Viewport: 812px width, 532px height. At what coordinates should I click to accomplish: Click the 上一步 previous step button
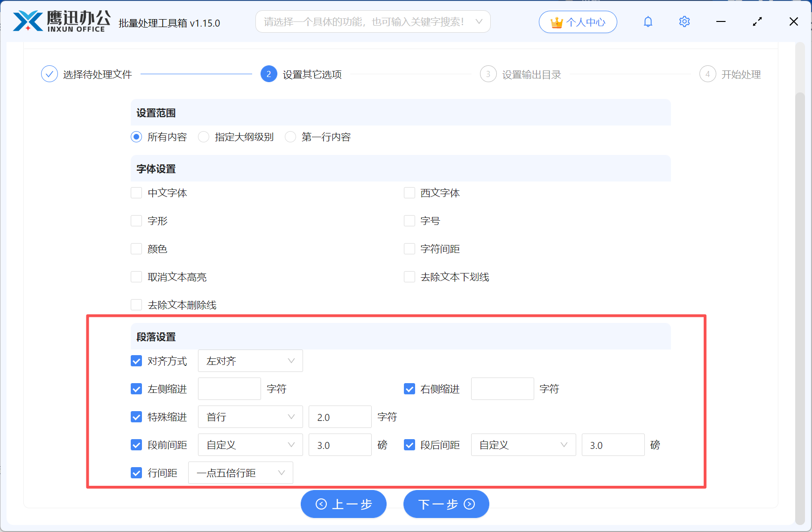click(344, 504)
